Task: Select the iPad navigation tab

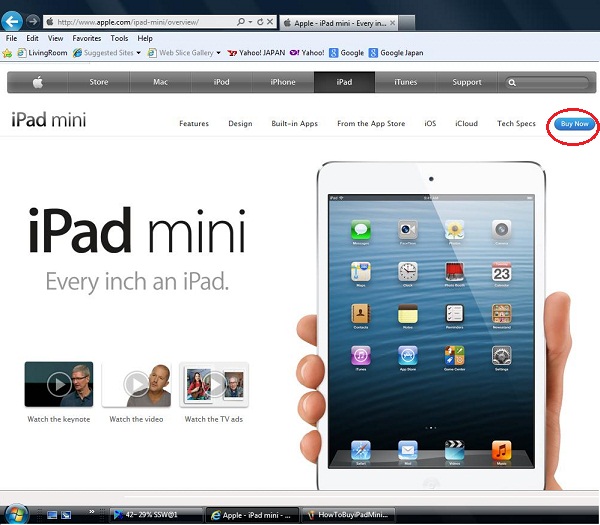Action: [x=344, y=82]
